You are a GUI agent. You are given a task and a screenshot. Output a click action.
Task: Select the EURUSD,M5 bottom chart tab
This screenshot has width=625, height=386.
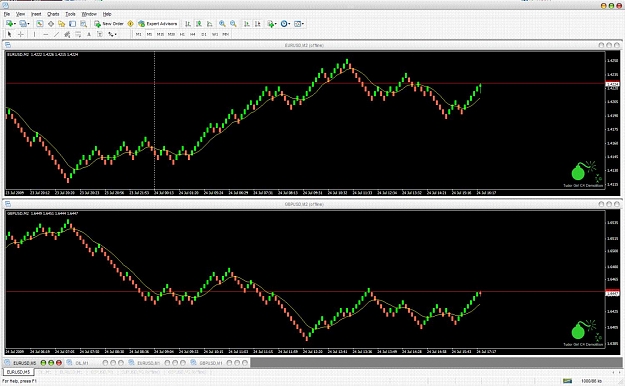[x=18, y=372]
